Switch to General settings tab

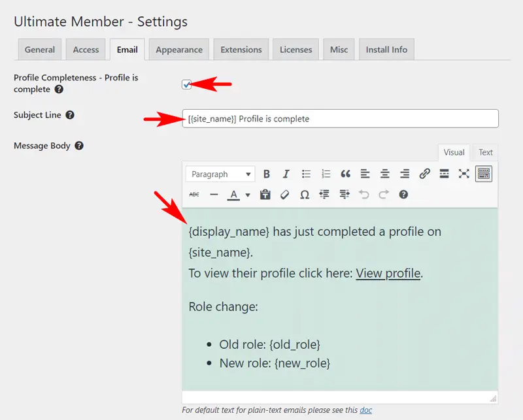40,50
